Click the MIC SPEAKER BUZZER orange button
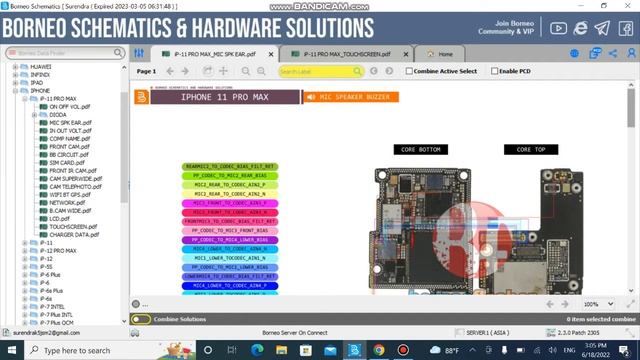The height and width of the screenshot is (360, 640). [x=351, y=97]
